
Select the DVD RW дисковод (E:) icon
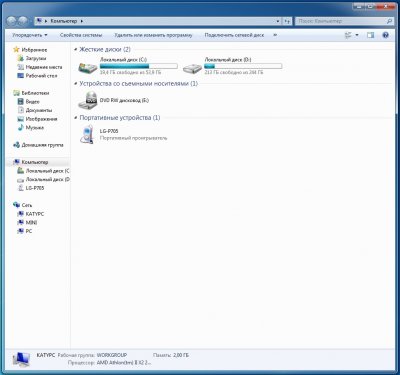point(87,100)
